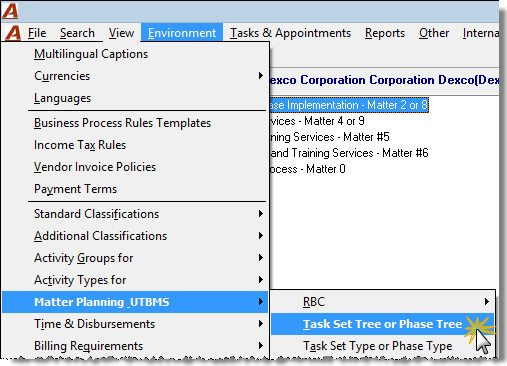This screenshot has width=507, height=366.
Task: Open the View menu
Action: click(x=121, y=33)
